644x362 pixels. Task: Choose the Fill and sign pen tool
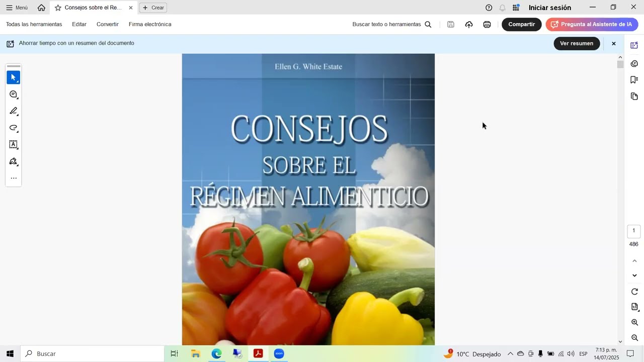click(x=14, y=161)
